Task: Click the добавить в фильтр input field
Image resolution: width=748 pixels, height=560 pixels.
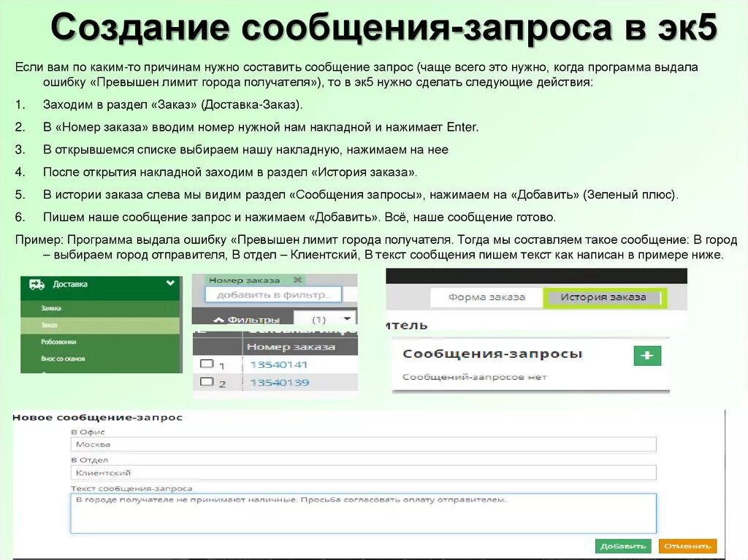Action: tap(274, 295)
